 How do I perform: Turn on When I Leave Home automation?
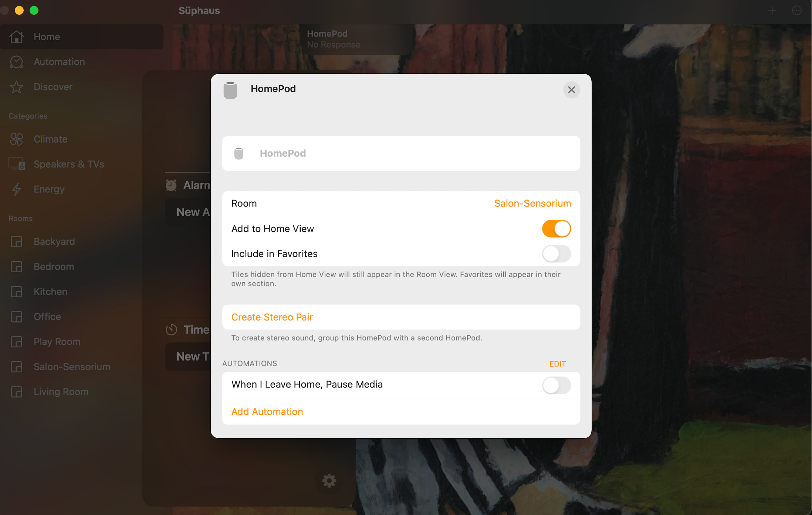tap(556, 385)
